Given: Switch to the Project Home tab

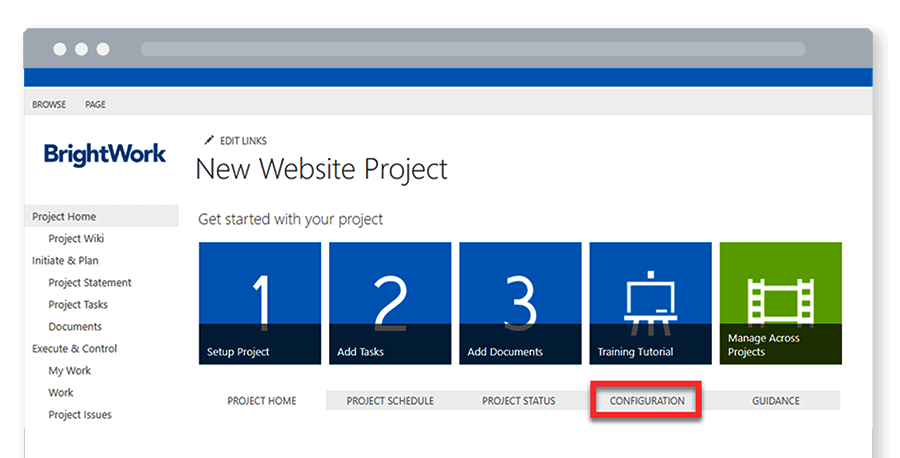Looking at the screenshot, I should tap(262, 401).
